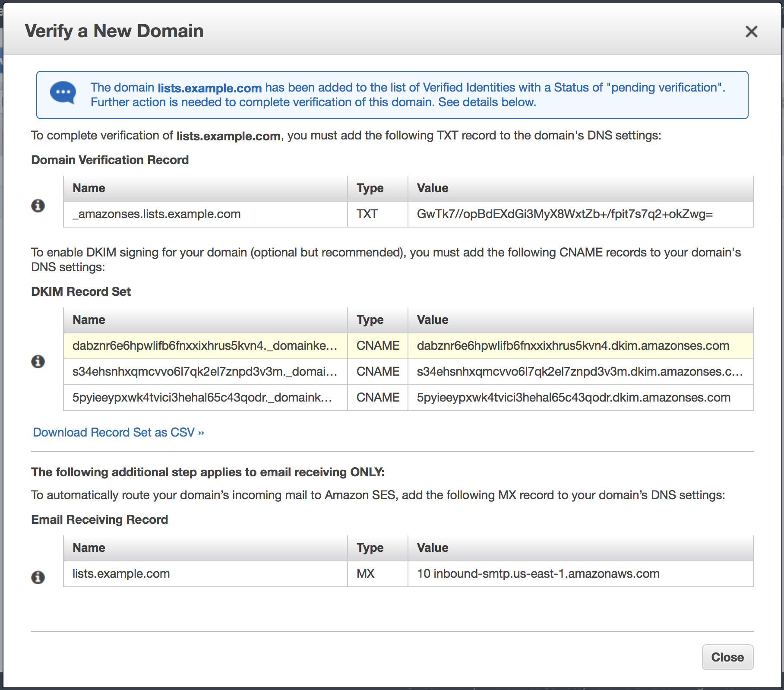Click Name header of Domain Verification table
Image resolution: width=784 pixels, height=690 pixels.
(205, 188)
